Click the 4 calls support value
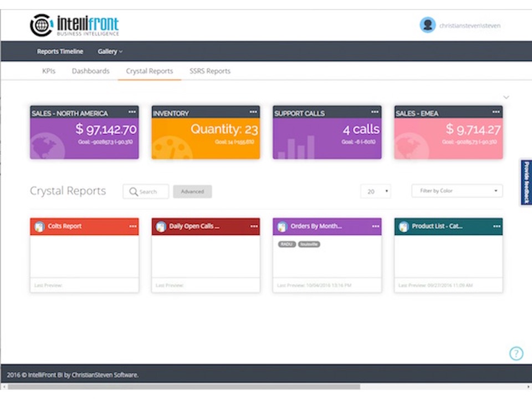The width and height of the screenshot is (532, 399). pos(361,129)
